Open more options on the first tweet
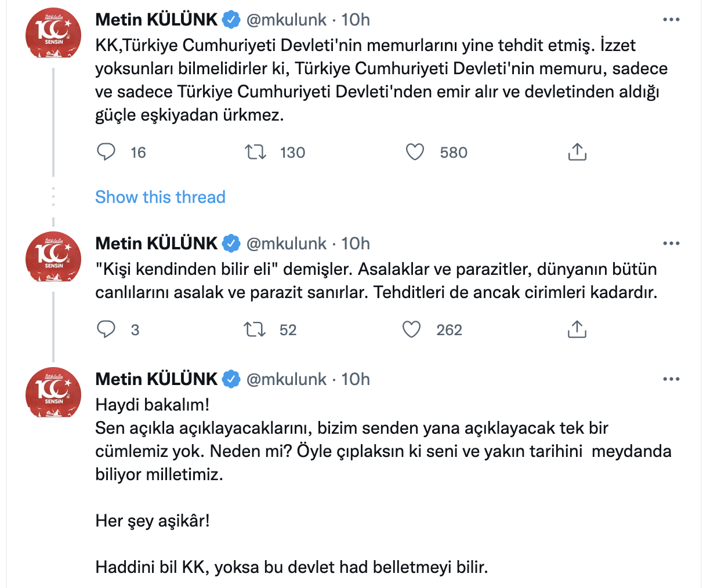Image resolution: width=703 pixels, height=588 pixels. 671,19
